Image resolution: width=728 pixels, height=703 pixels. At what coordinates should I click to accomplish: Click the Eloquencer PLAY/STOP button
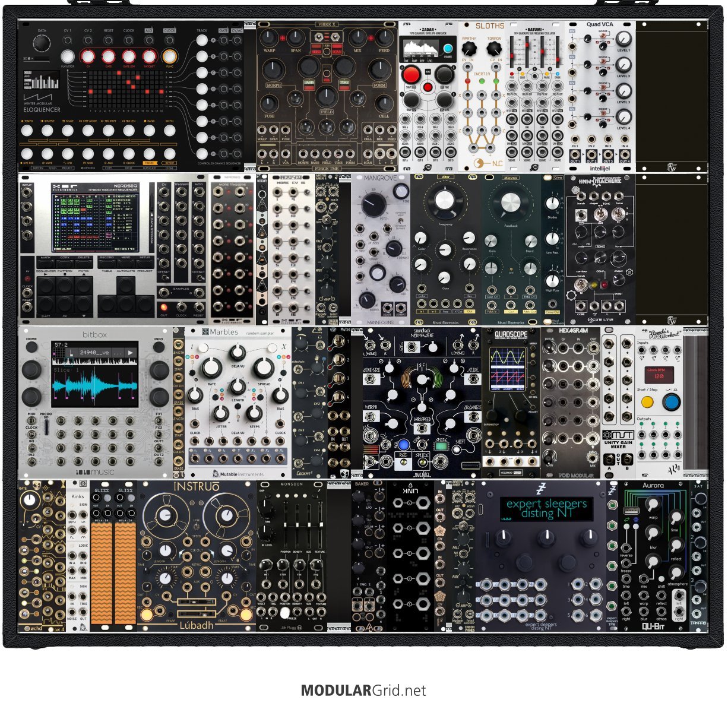[67, 57]
